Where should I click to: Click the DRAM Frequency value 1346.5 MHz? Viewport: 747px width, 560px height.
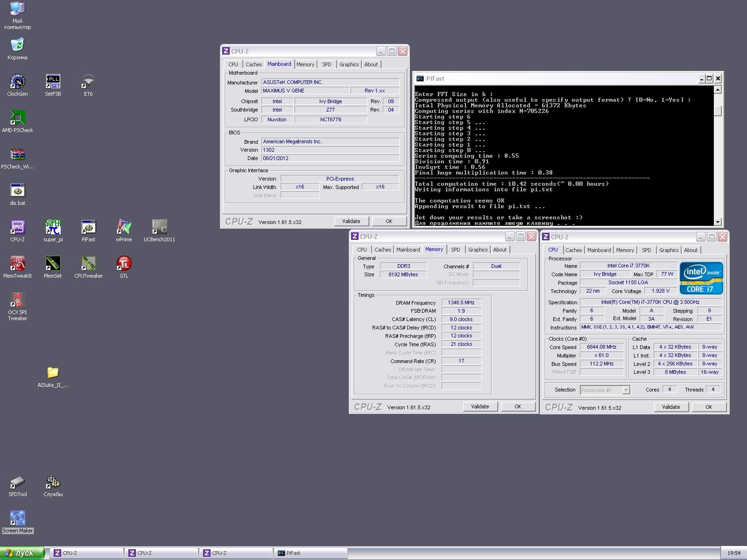click(461, 302)
